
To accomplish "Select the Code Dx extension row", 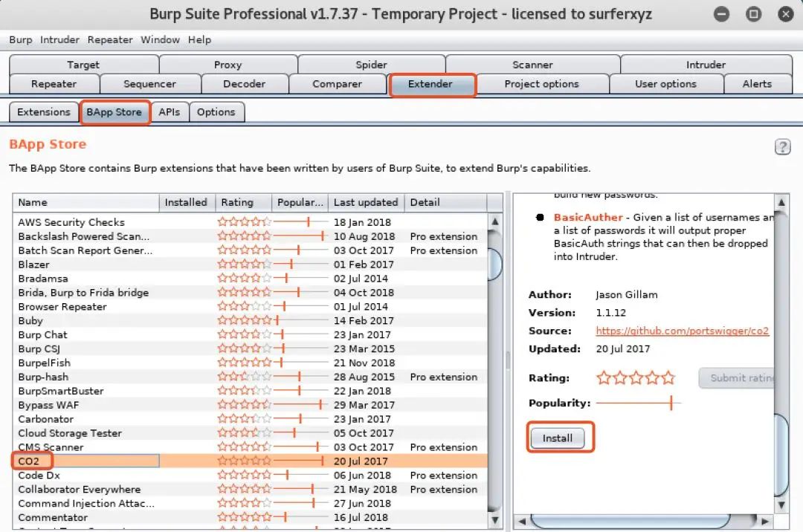I will [250, 476].
